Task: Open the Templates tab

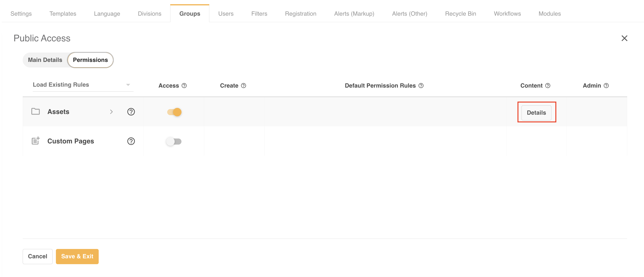Action: [x=63, y=14]
